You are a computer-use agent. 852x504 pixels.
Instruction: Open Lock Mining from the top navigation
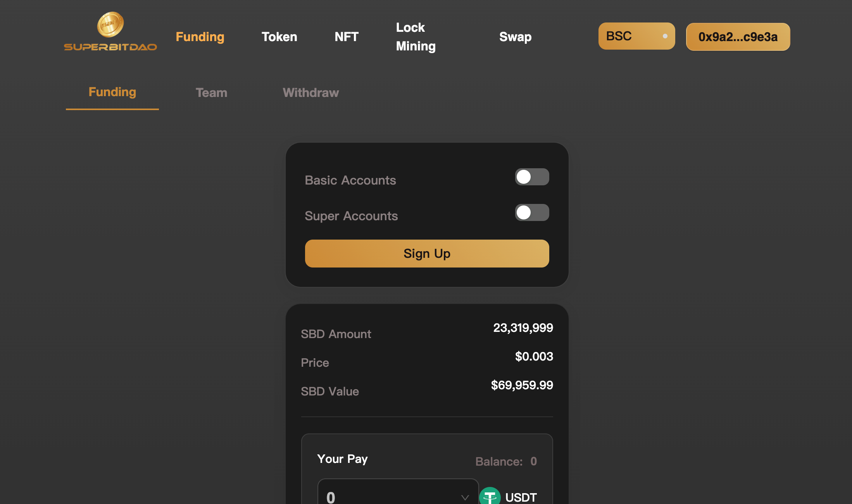[x=416, y=37]
